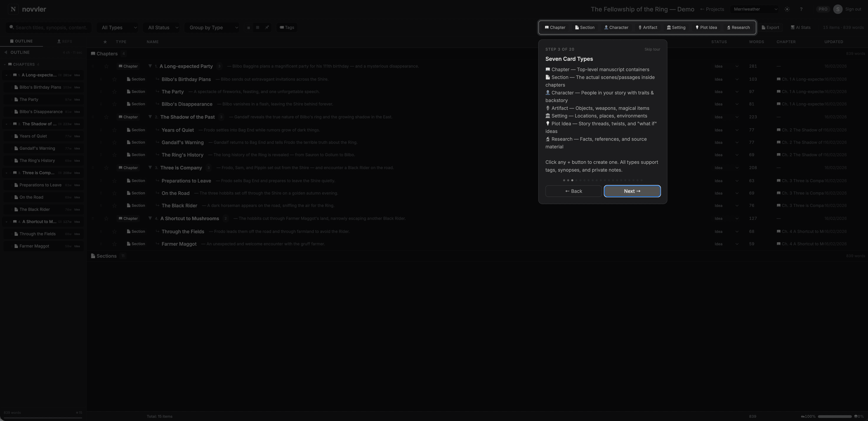Open the All Types filter dropdown
The width and height of the screenshot is (868, 421).
(x=117, y=27)
